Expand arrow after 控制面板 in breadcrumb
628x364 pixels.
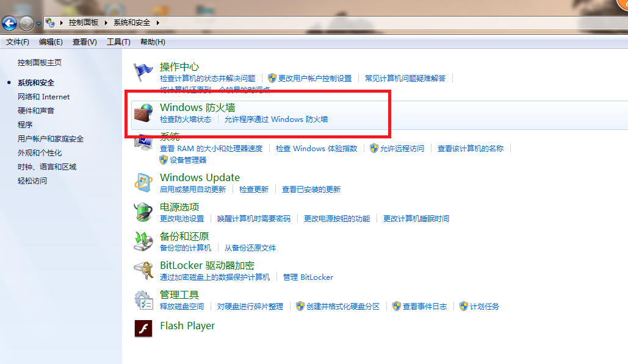106,23
